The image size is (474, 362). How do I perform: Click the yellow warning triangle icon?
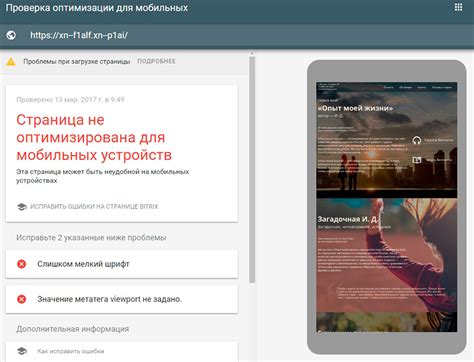coord(11,61)
